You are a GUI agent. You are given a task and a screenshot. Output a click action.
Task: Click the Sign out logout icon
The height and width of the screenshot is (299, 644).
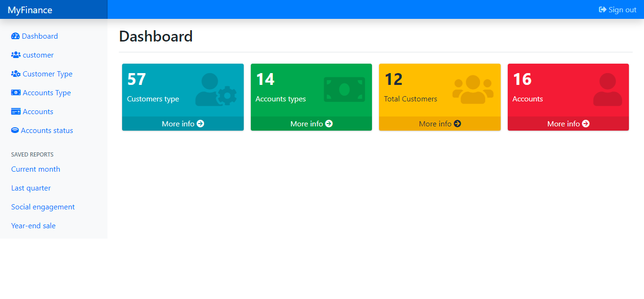(602, 9)
